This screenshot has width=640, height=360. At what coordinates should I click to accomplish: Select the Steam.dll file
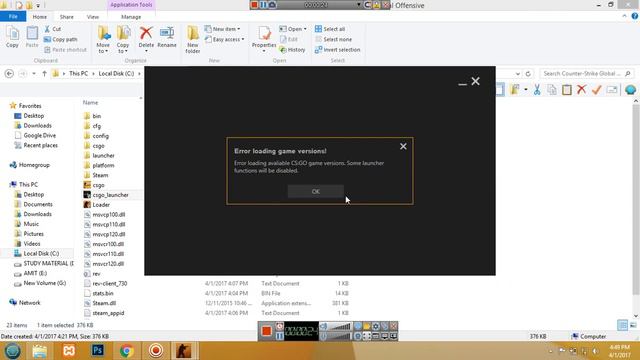[x=100, y=303]
